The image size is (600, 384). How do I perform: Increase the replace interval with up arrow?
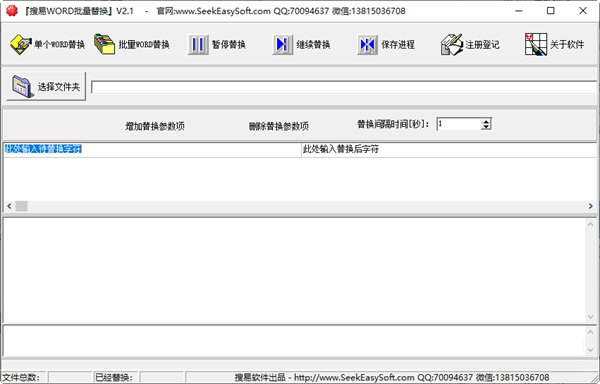[x=486, y=121]
